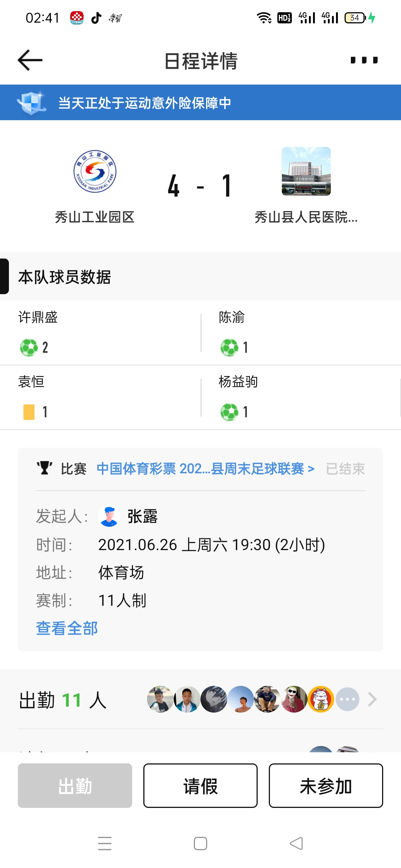Open Android recent apps menu button
Screen dimensions: 401x868
[105, 844]
